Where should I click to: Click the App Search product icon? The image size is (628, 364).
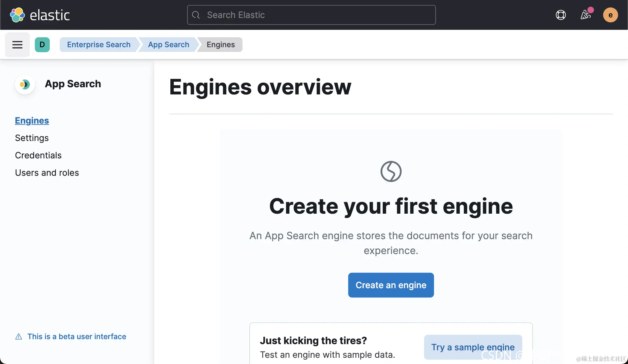[x=25, y=84]
